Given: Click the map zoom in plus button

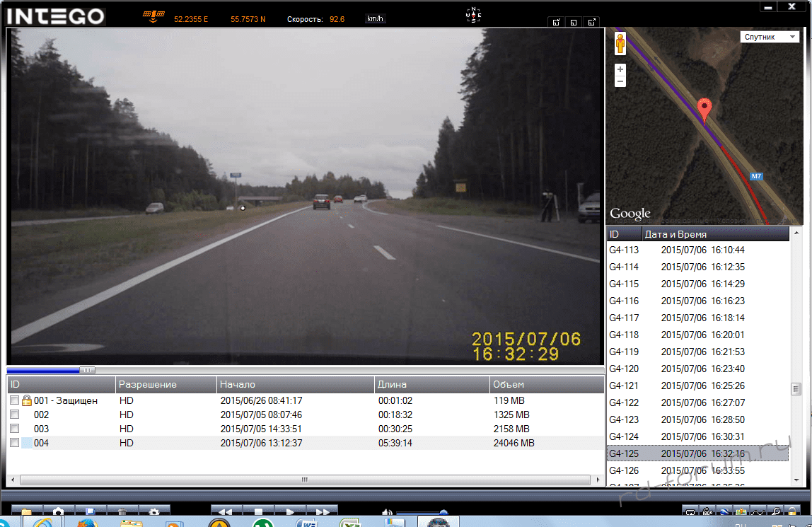Looking at the screenshot, I should pos(620,69).
